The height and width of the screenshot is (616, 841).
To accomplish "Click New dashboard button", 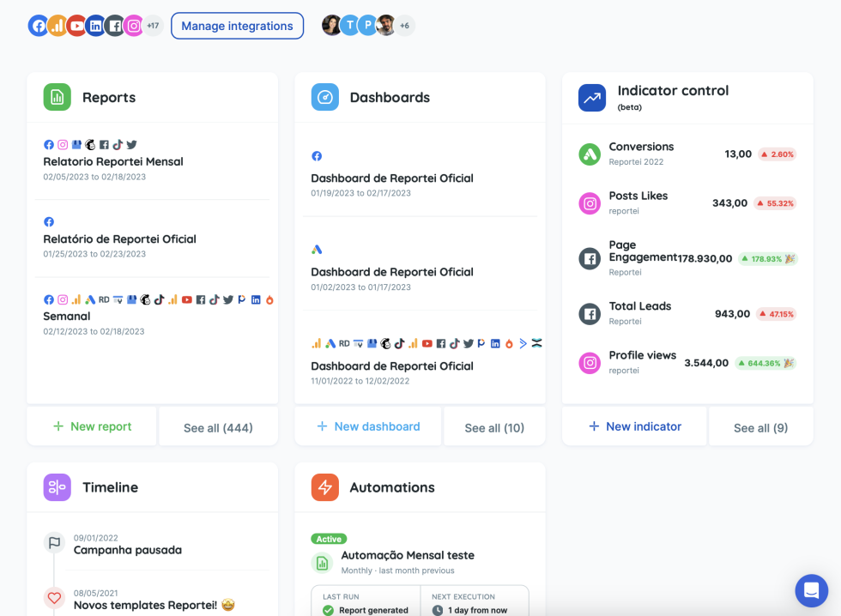I will click(368, 426).
